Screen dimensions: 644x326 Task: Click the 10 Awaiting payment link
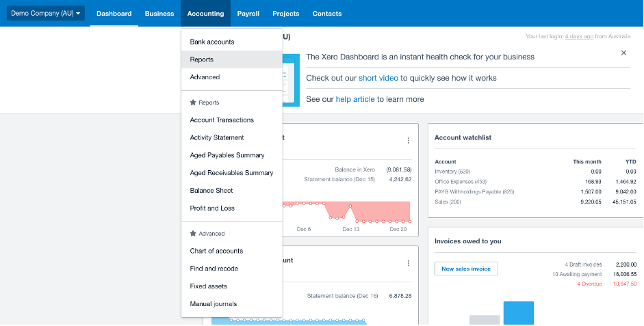click(577, 274)
